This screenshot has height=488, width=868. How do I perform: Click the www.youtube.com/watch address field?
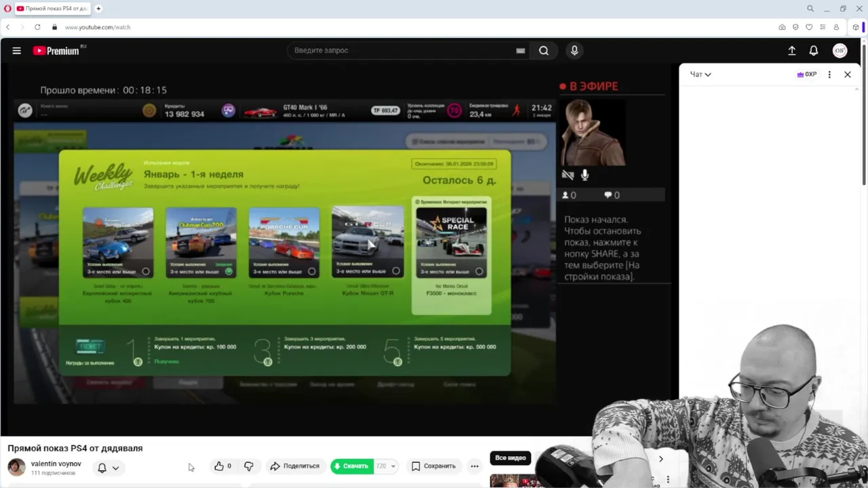[98, 27]
